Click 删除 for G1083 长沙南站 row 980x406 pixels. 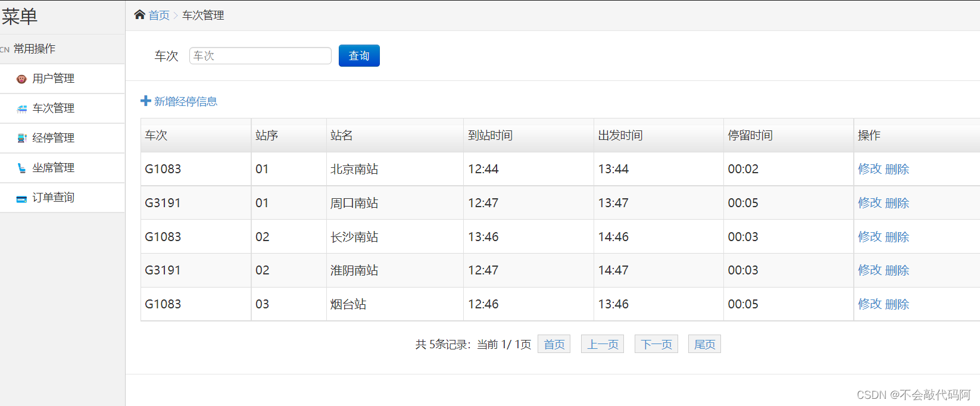897,237
